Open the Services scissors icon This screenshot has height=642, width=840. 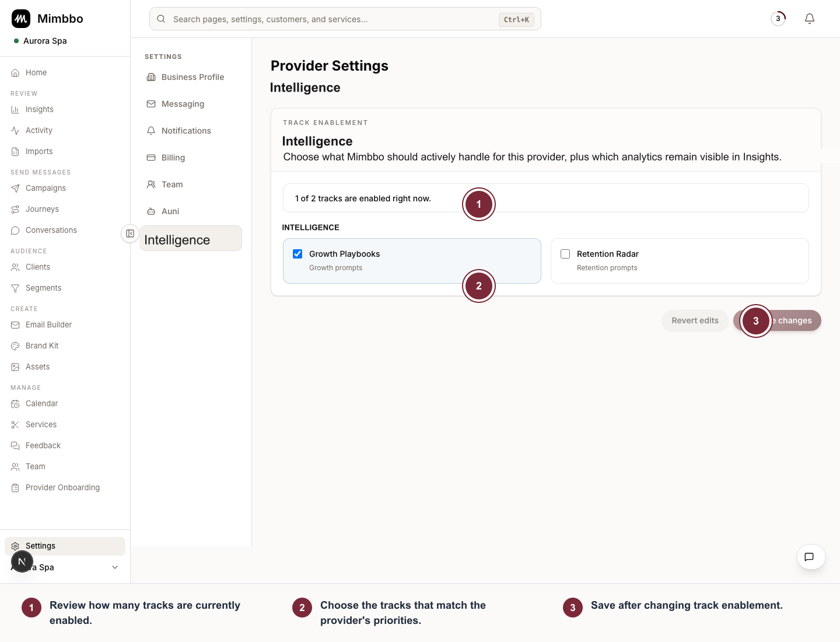pos(15,425)
